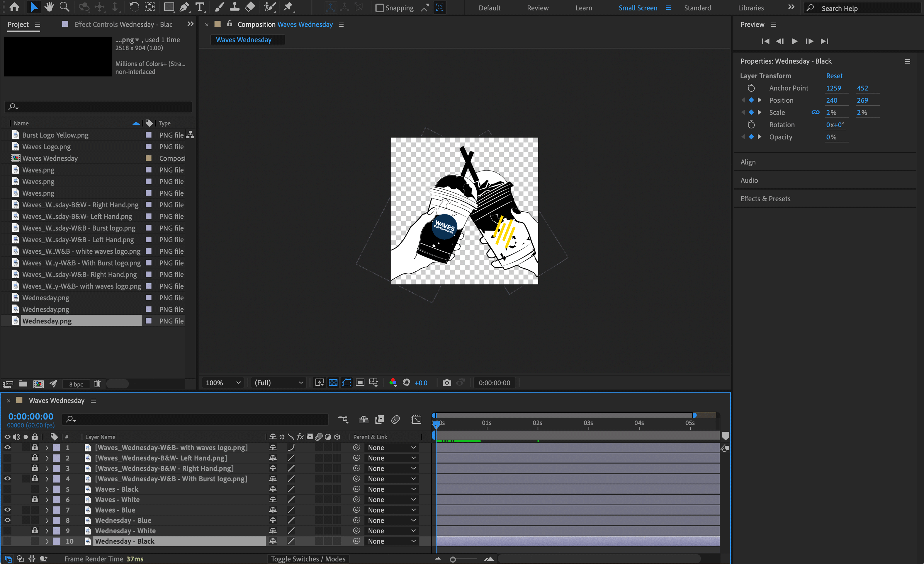Expand Wednesday - Black layer properties
Image resolution: width=924 pixels, height=564 pixels.
(47, 541)
